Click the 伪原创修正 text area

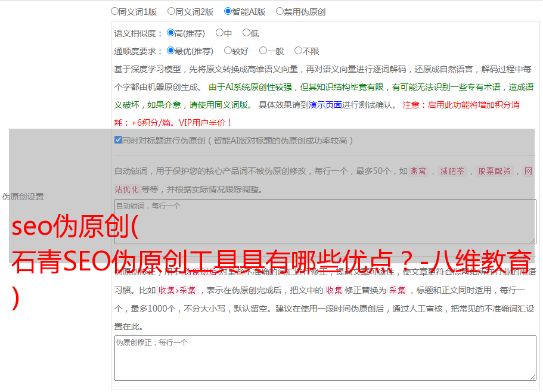[325, 358]
